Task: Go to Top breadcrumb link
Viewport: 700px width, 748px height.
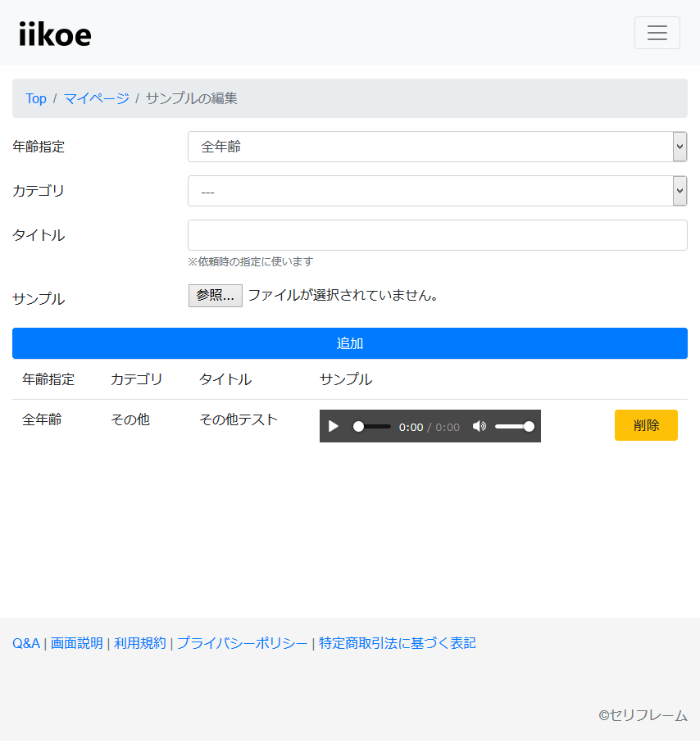Action: tap(36, 99)
